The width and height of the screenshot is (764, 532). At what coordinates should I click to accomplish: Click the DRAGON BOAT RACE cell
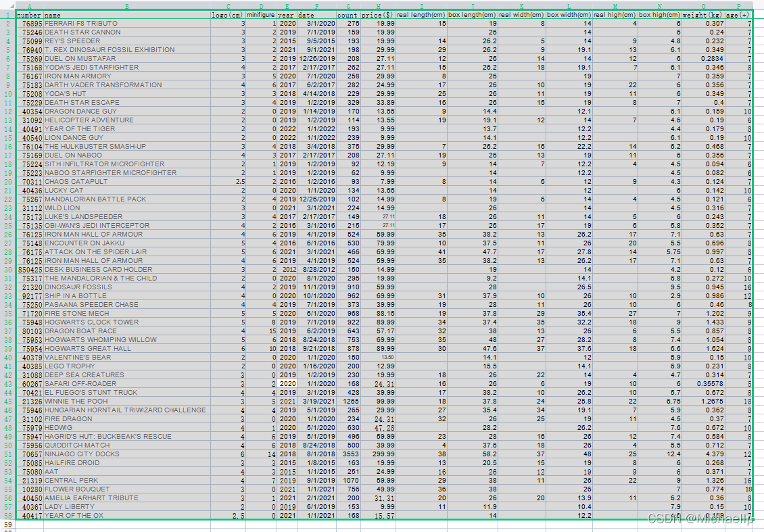[x=126, y=331]
